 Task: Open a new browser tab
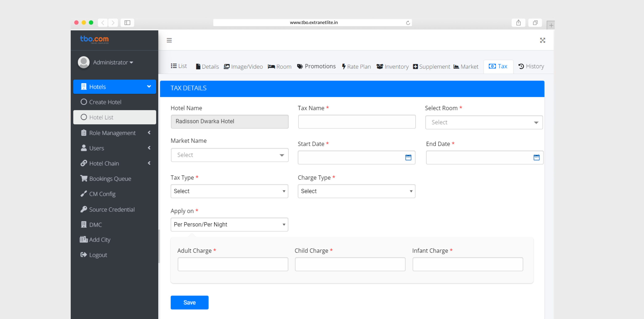[551, 25]
